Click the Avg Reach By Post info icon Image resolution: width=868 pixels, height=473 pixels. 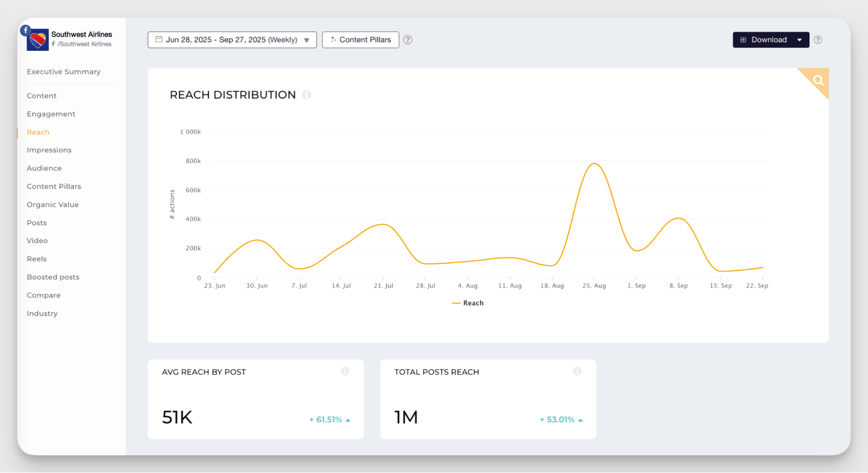345,371
